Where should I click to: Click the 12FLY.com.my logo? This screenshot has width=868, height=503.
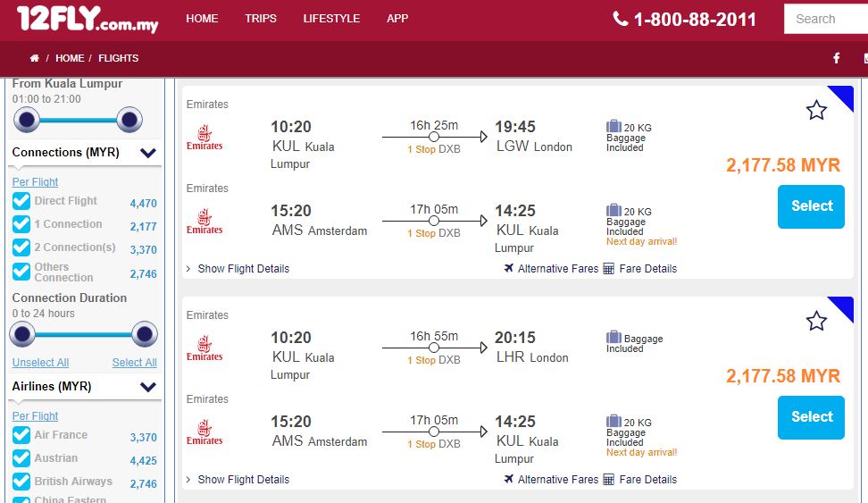pos(88,19)
